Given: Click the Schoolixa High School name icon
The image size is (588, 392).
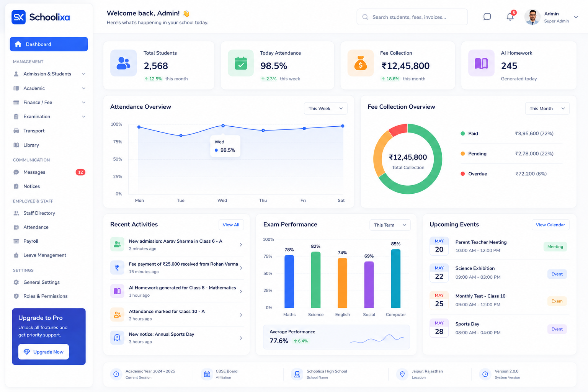Looking at the screenshot, I should 297,374.
